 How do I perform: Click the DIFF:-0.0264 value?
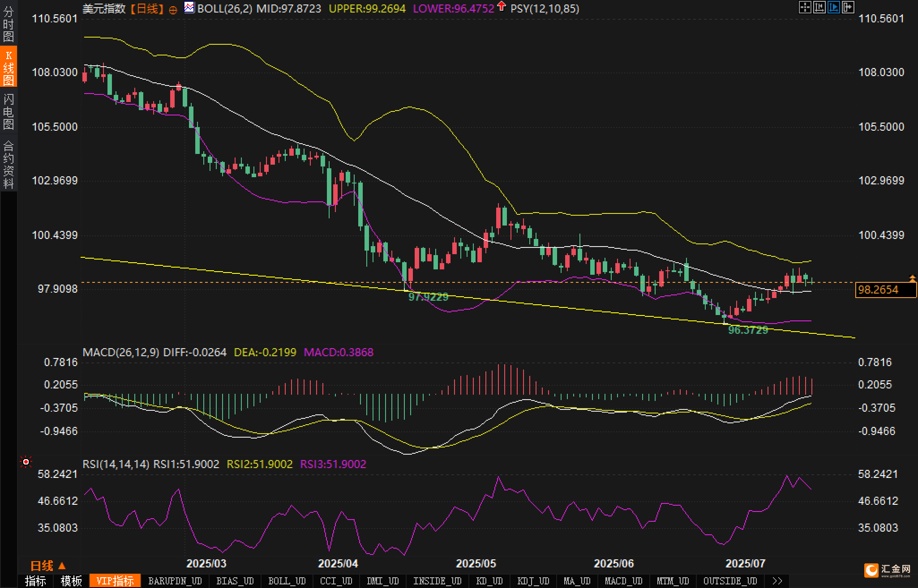coord(195,352)
